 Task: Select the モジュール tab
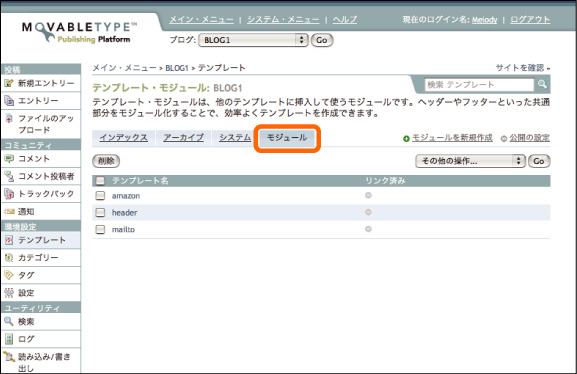click(x=287, y=138)
